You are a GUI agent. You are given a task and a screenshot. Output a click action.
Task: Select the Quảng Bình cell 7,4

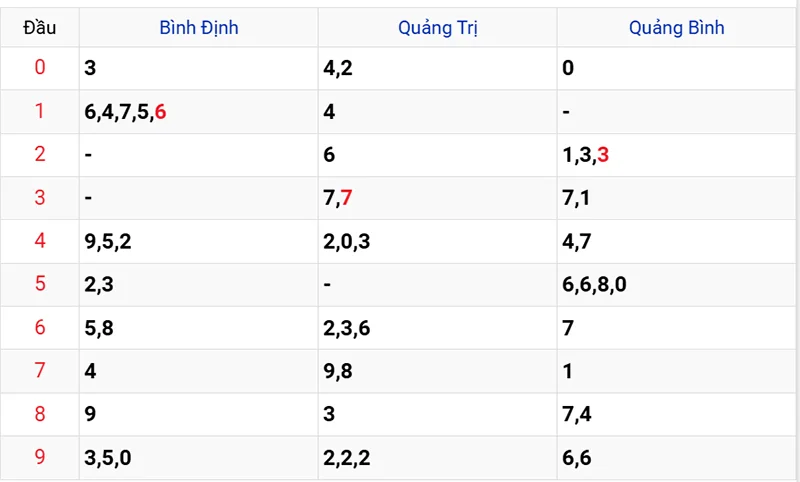576,414
